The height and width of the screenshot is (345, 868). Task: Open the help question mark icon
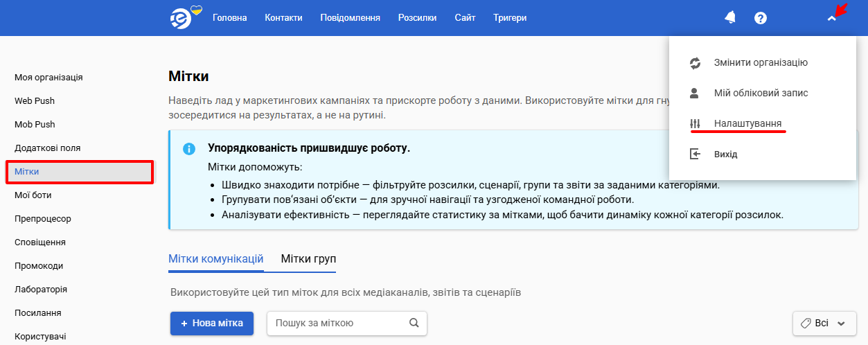pos(761,18)
